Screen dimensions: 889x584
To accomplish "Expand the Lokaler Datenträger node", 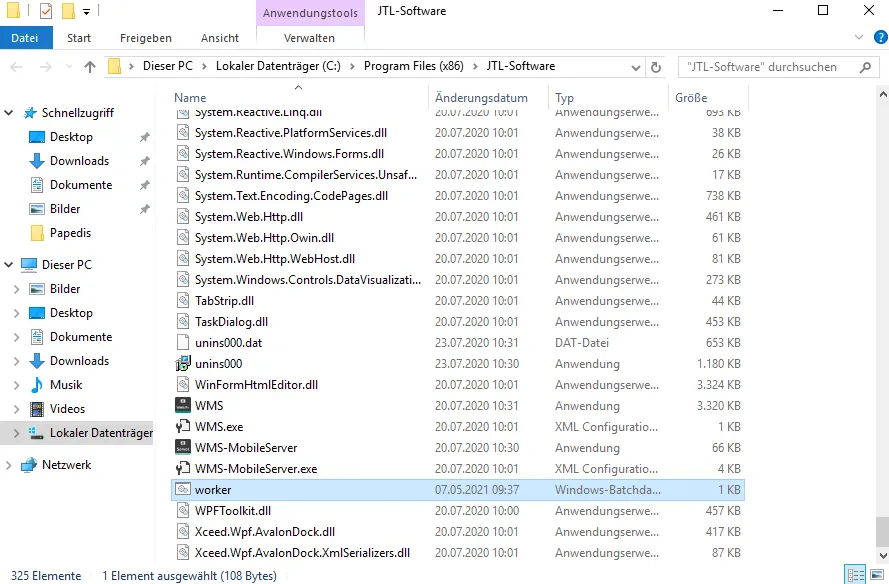I will tap(16, 433).
